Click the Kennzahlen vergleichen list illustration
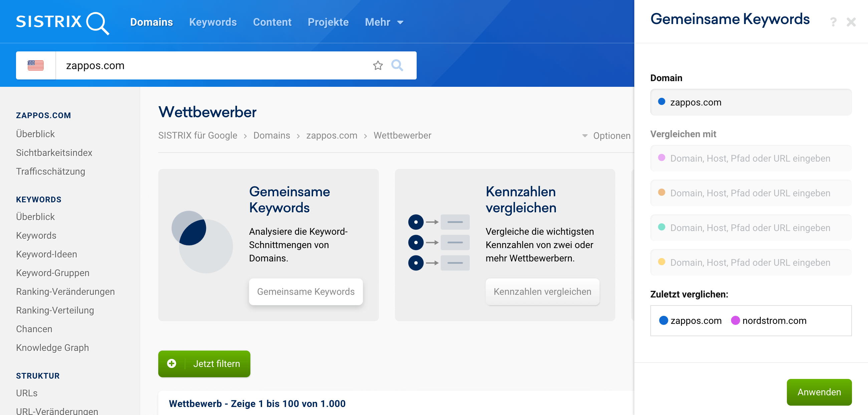This screenshot has height=415, width=868. [439, 242]
